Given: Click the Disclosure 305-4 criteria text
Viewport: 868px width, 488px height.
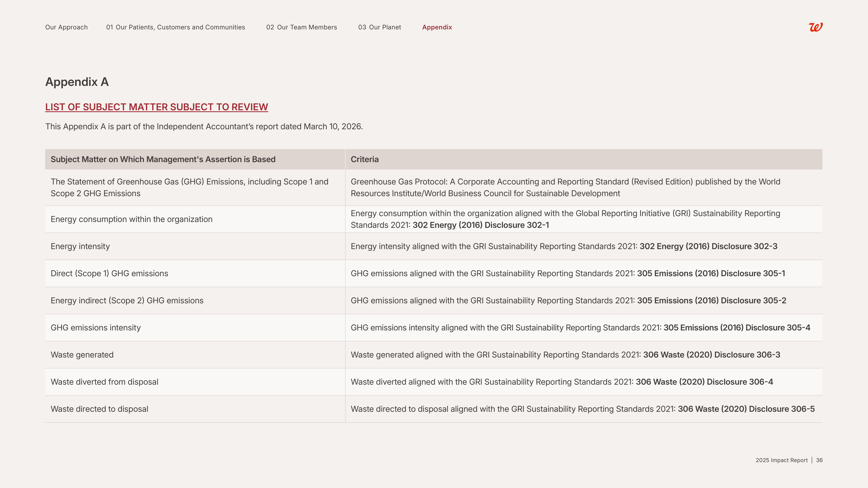Looking at the screenshot, I should click(581, 328).
